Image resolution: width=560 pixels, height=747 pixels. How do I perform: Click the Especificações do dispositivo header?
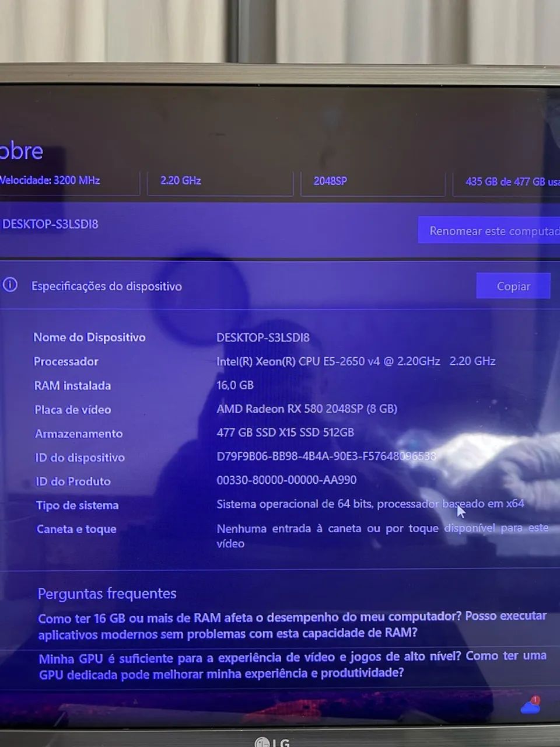coord(107,286)
